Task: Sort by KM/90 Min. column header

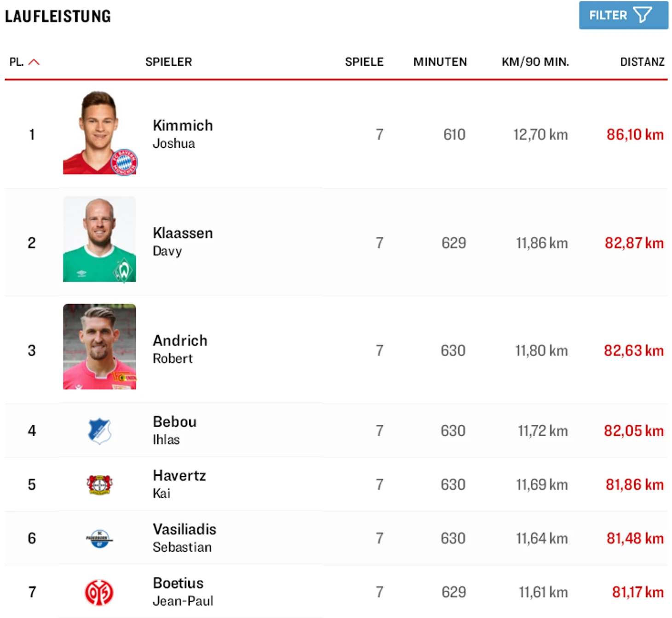Action: [535, 62]
